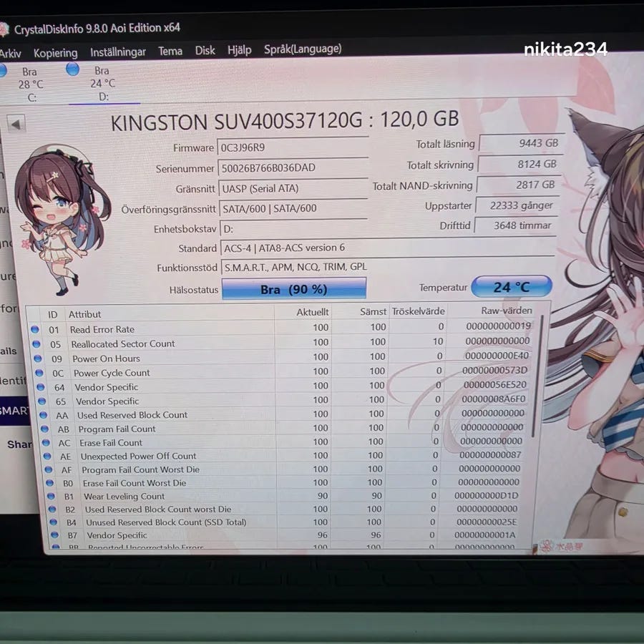Click the status dot for Used Reserved Block Count
Viewport: 644px width, 644px height.
pyautogui.click(x=43, y=415)
